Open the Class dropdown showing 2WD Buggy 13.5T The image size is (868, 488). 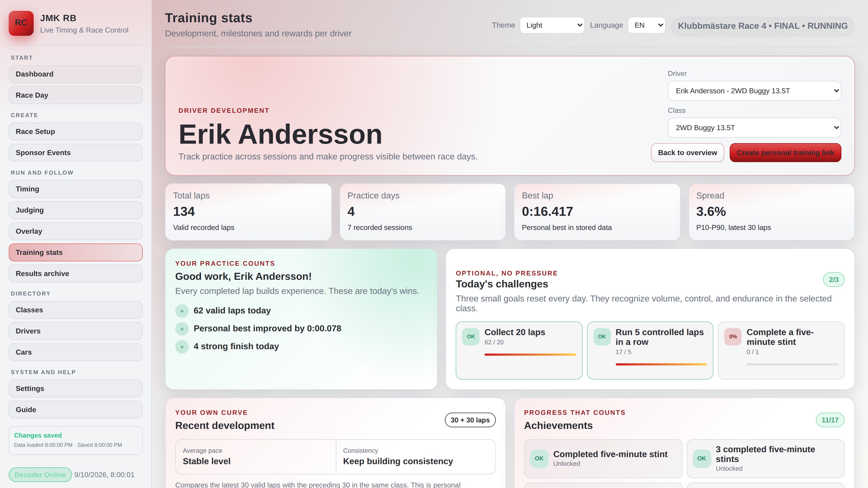pyautogui.click(x=754, y=128)
